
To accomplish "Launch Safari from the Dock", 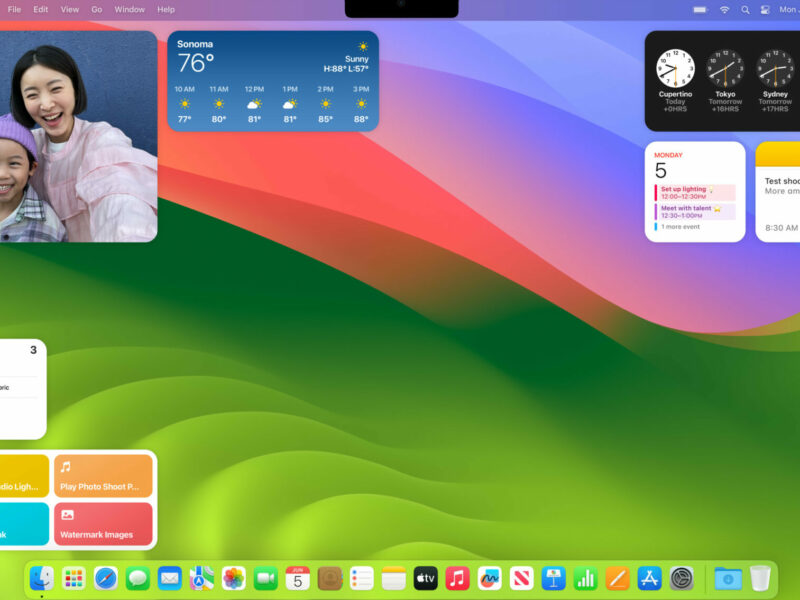I will coord(106,579).
